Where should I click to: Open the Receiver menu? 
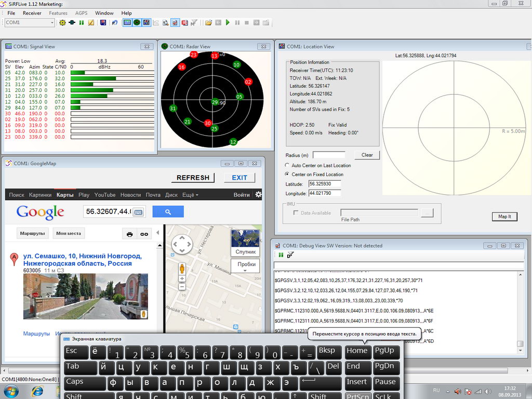coord(32,13)
